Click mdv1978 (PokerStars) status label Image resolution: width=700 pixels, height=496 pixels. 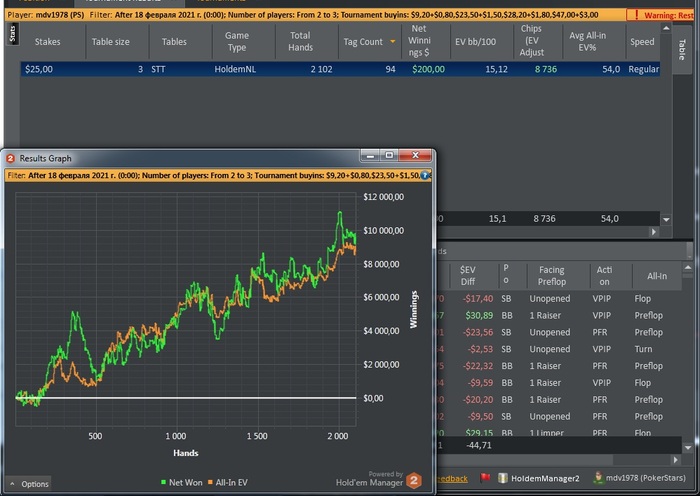tap(646, 478)
